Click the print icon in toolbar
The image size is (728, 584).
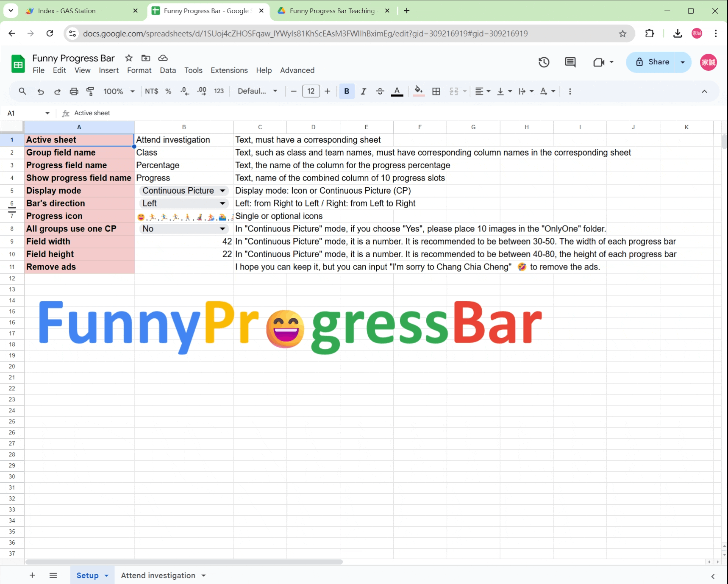coord(74,91)
